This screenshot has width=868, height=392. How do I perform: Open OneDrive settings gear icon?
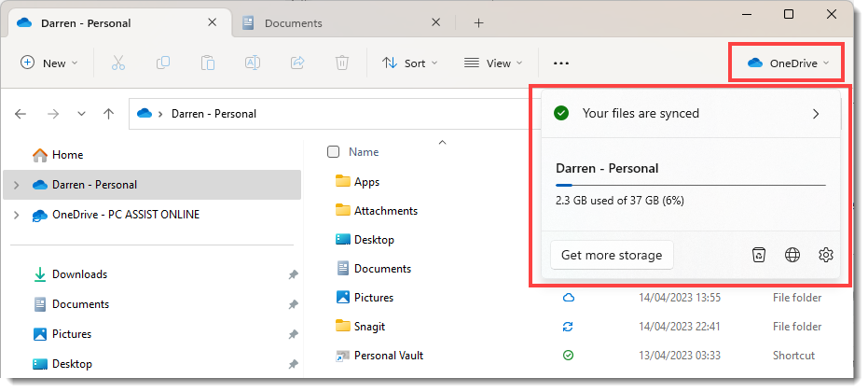pyautogui.click(x=825, y=255)
